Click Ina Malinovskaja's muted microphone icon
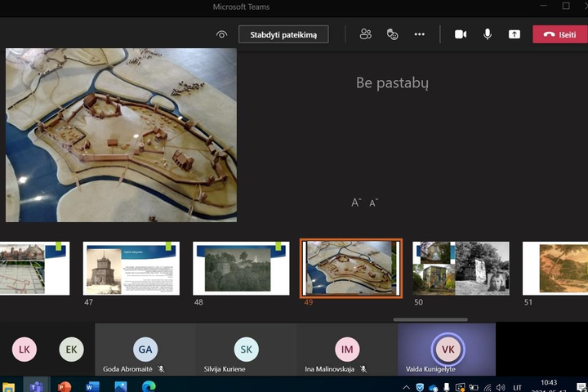 363,369
